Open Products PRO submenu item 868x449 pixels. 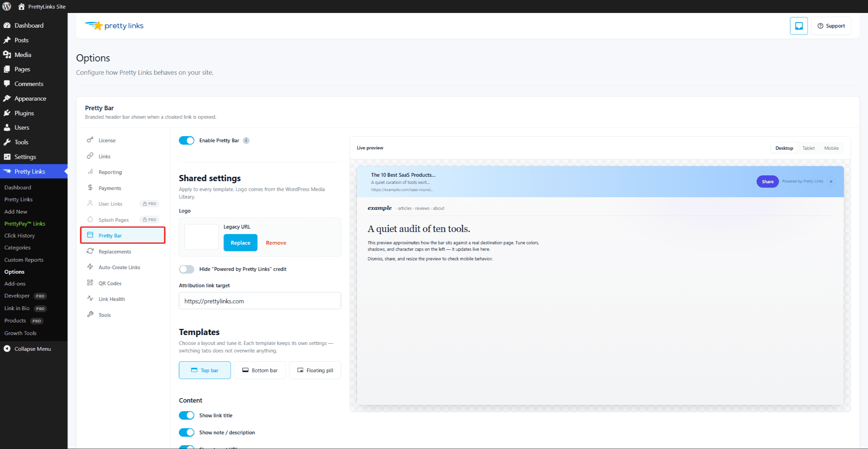coord(24,321)
